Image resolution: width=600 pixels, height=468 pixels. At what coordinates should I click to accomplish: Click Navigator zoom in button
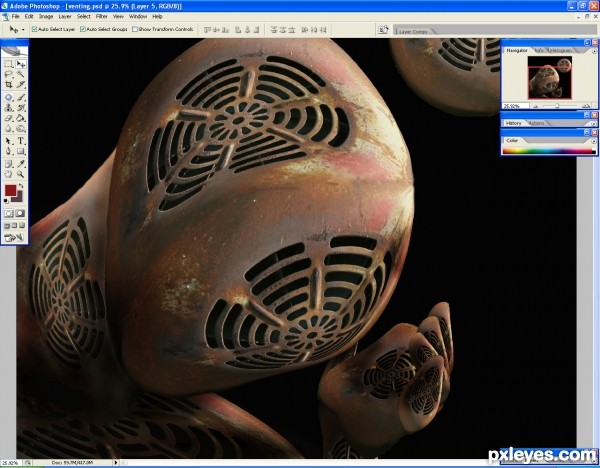[x=586, y=106]
